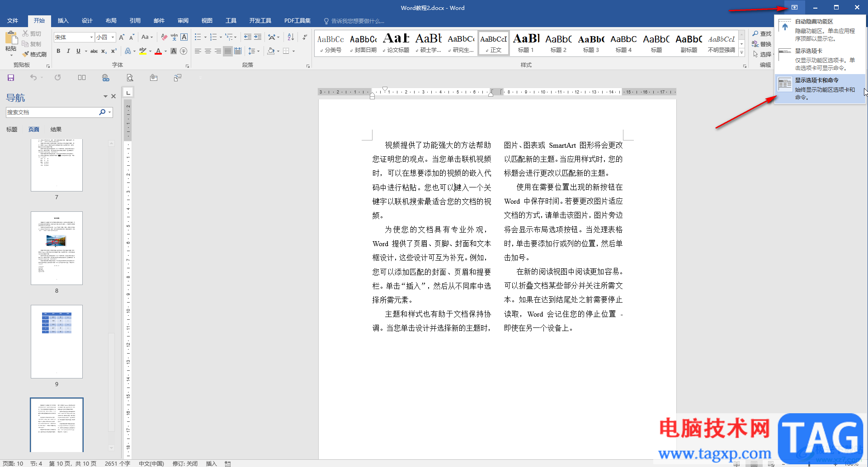
Task: Open the font color dropdown arrow
Action: 165,51
